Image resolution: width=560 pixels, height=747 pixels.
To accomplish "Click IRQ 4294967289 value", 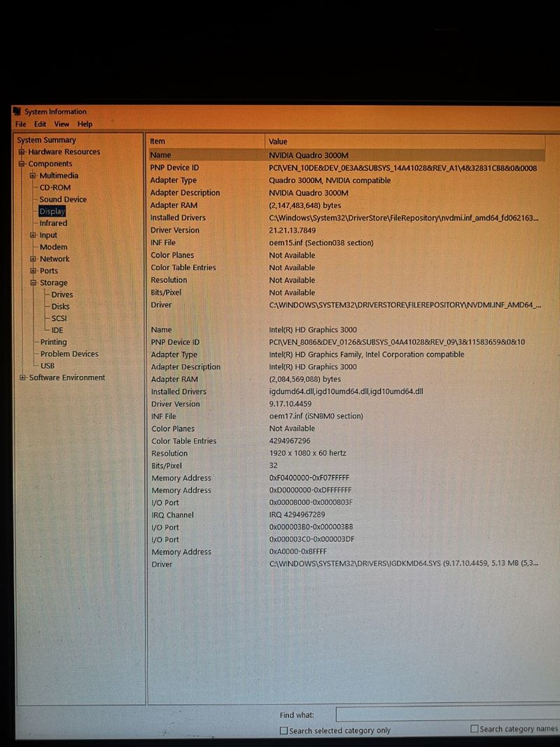I will coord(297,515).
